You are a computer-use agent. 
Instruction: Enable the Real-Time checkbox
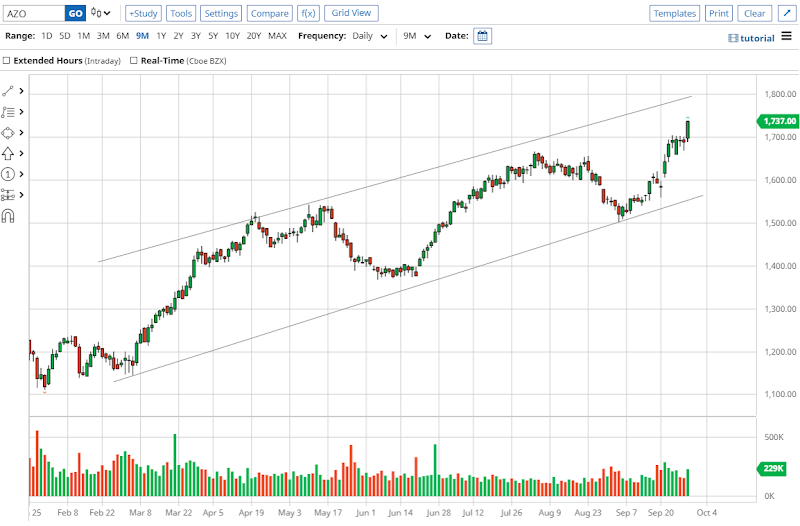[133, 60]
